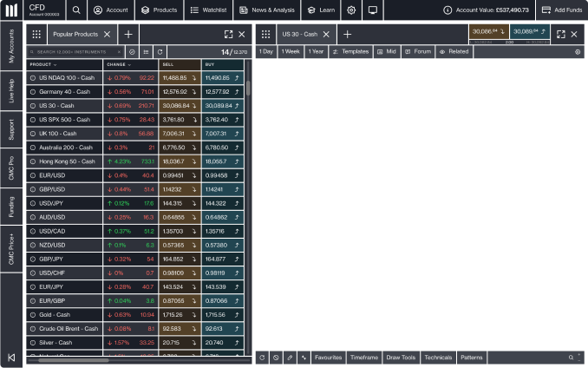Open the Learn menu

[x=321, y=10]
